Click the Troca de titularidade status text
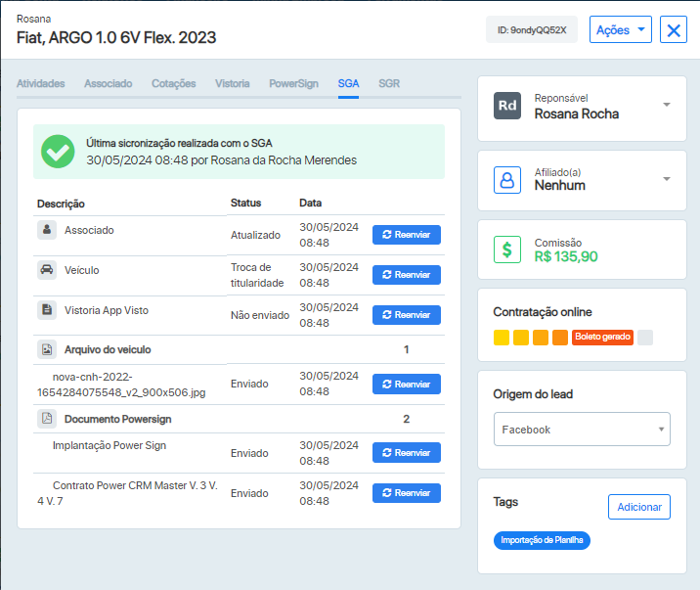The width and height of the screenshot is (700, 590). tap(257, 275)
